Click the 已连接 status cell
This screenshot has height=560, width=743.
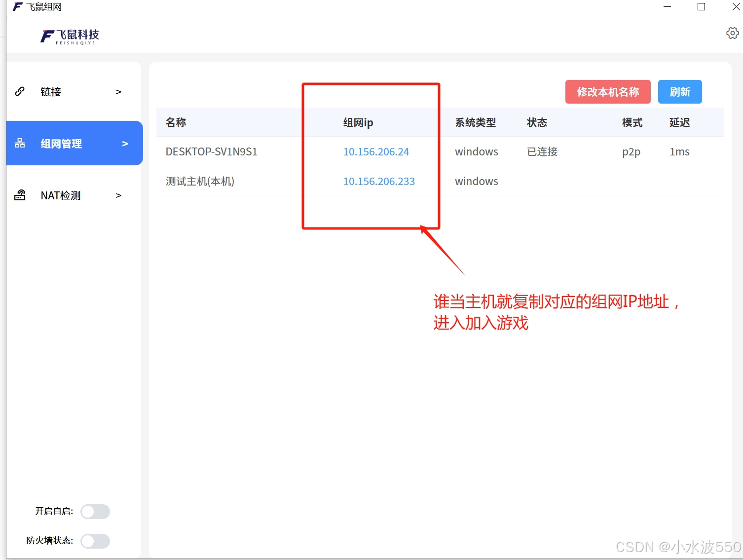coord(542,151)
